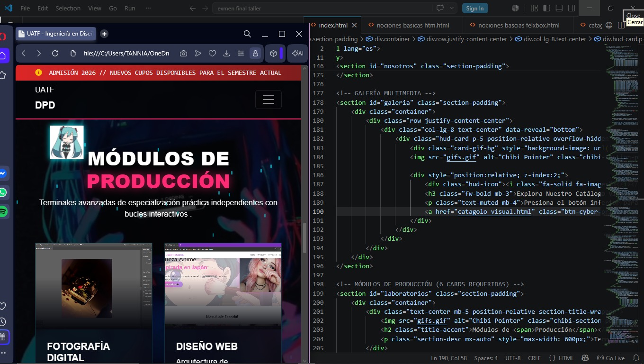Image resolution: width=644 pixels, height=364 pixels.
Task: Reload the page in Opera
Action: point(55,54)
